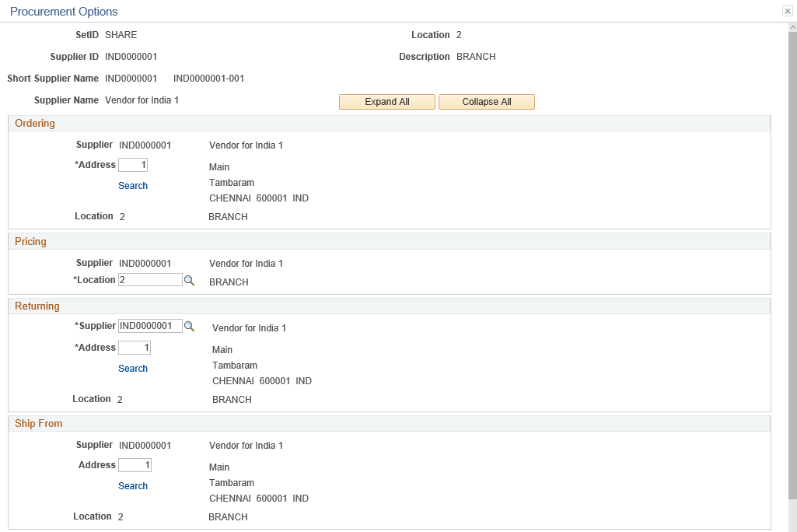Click the Supplier field containing IND0000001
The width and height of the screenshot is (797, 532).
(152, 325)
